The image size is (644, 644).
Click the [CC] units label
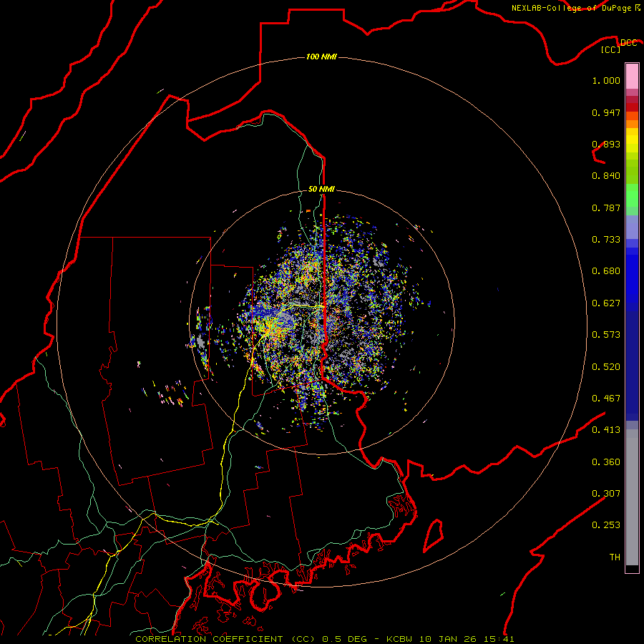[x=610, y=49]
